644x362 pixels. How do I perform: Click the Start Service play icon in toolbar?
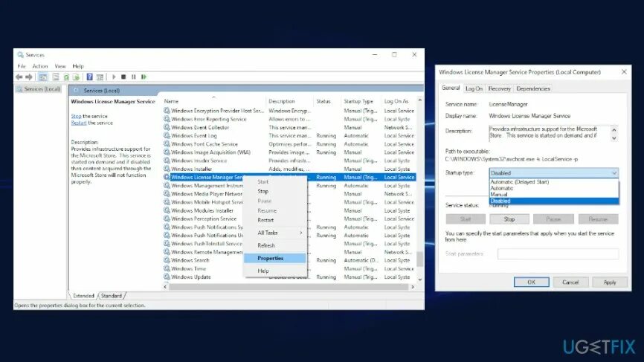coord(114,77)
